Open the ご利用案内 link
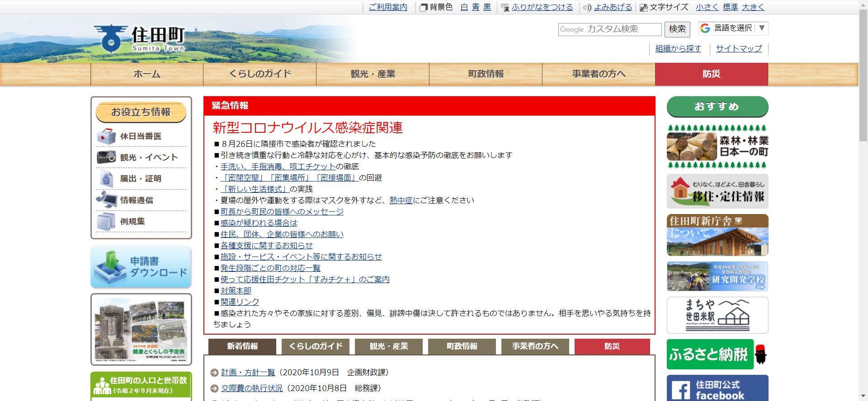 tap(388, 7)
